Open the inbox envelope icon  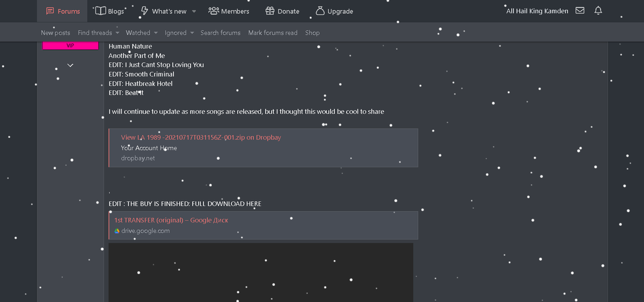point(580,10)
